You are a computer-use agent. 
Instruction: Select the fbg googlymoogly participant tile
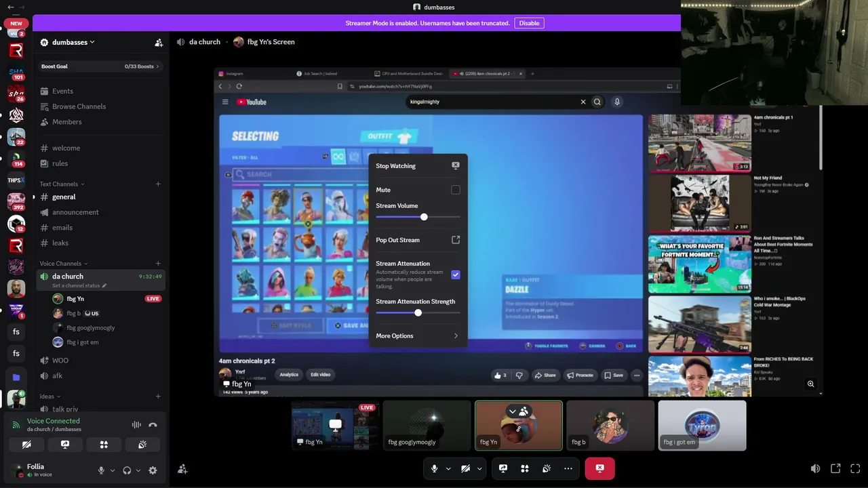coord(427,426)
